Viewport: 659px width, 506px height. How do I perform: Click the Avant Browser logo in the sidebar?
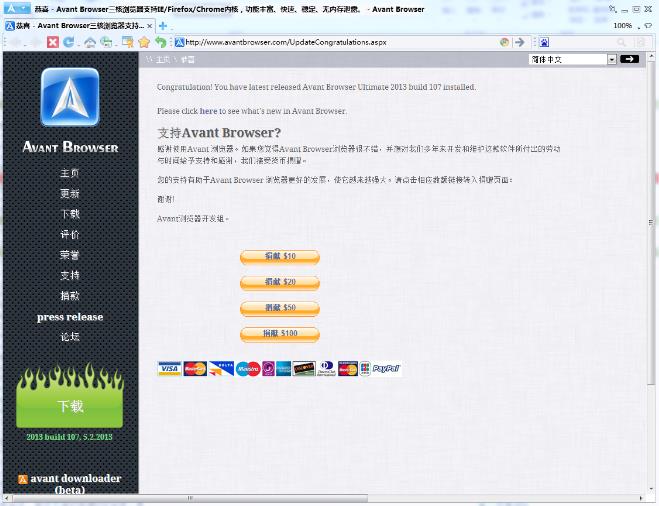pos(70,97)
